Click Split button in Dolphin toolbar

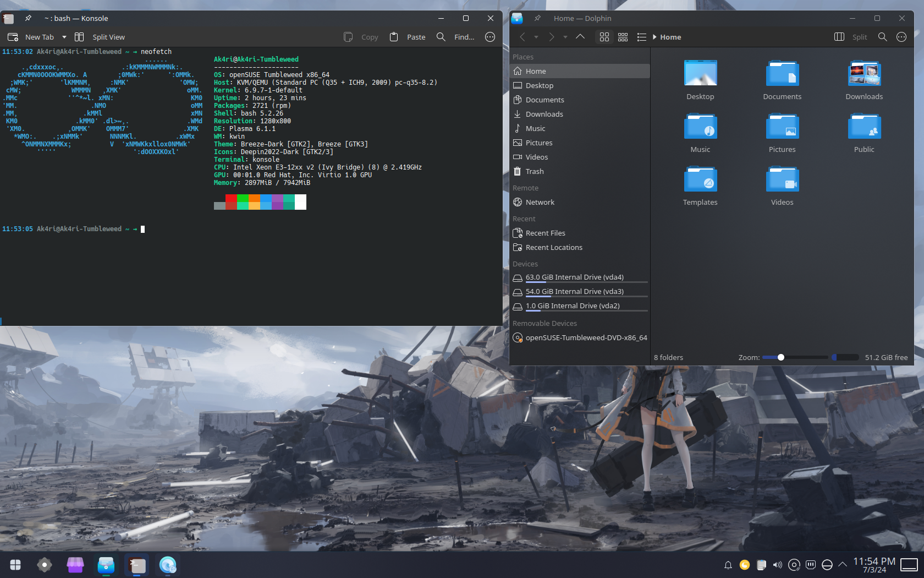pyautogui.click(x=851, y=37)
